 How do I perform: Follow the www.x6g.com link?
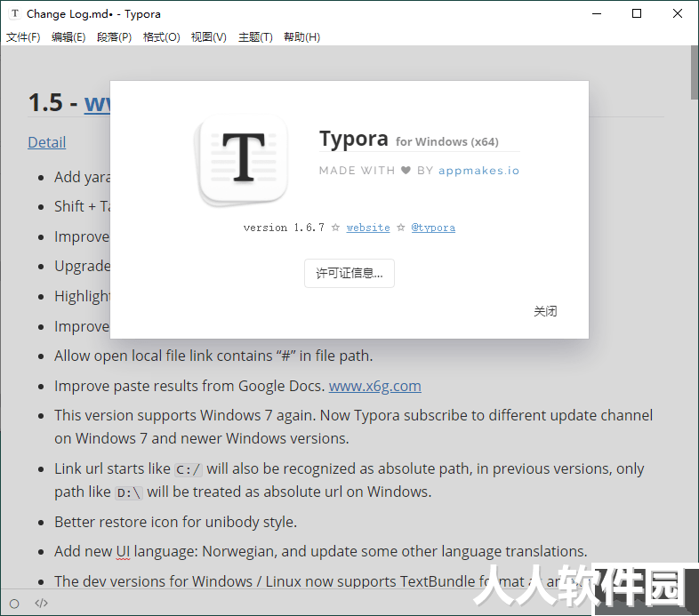coord(375,386)
